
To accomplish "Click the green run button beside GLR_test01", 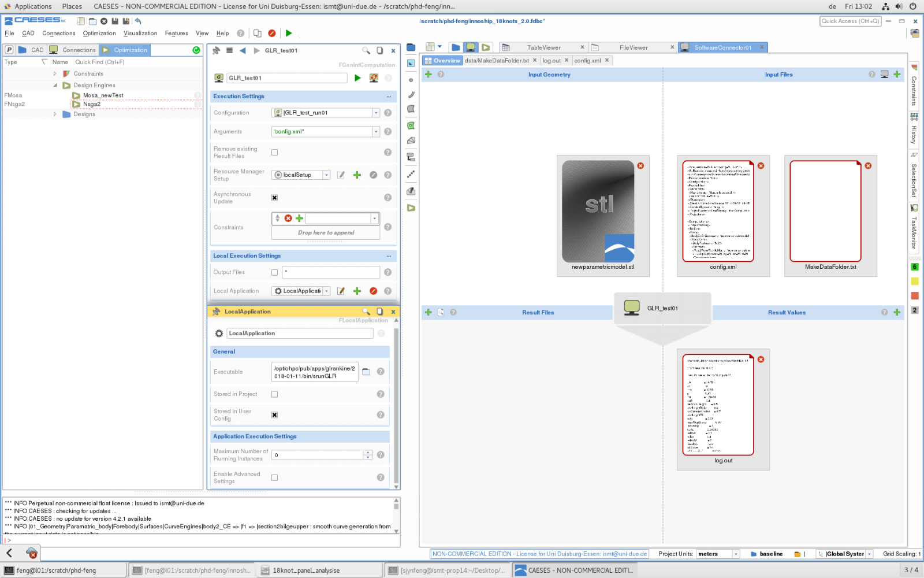I will click(x=357, y=78).
